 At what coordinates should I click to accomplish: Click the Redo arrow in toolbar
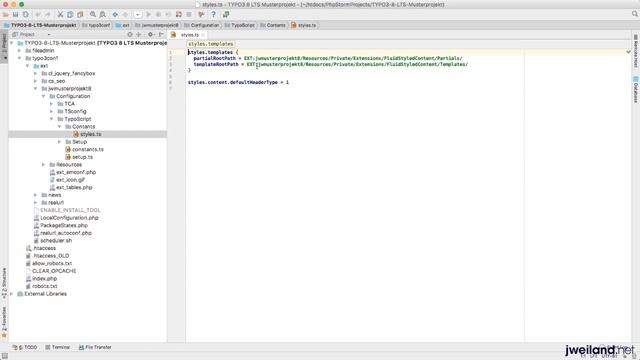tap(47, 14)
